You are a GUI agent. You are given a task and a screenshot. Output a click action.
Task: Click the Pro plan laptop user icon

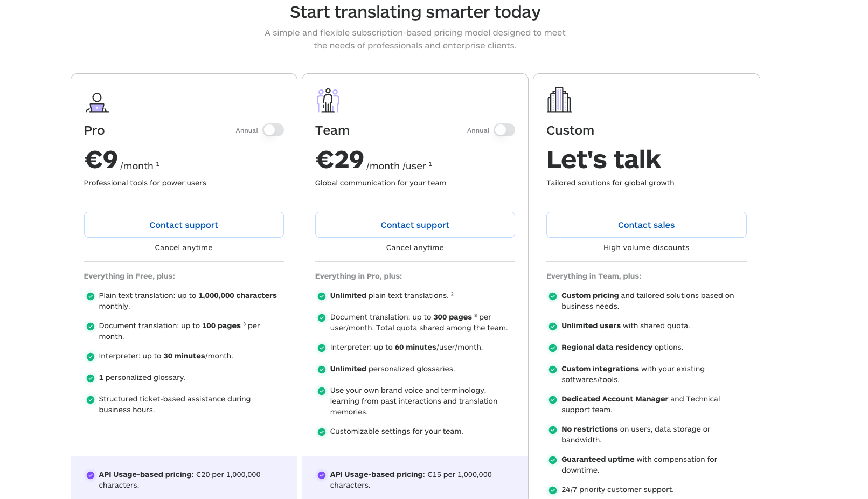pos(97,102)
